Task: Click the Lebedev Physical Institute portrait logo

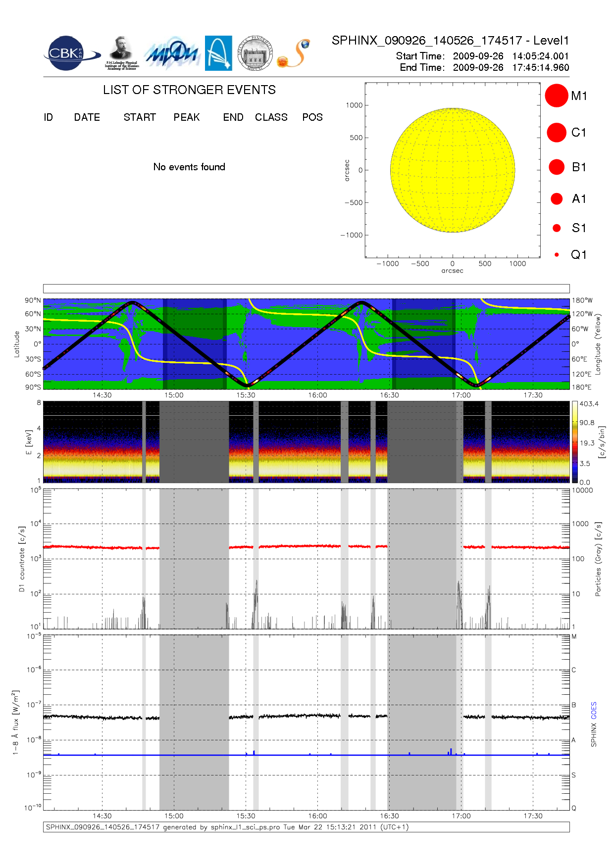Action: coord(121,53)
